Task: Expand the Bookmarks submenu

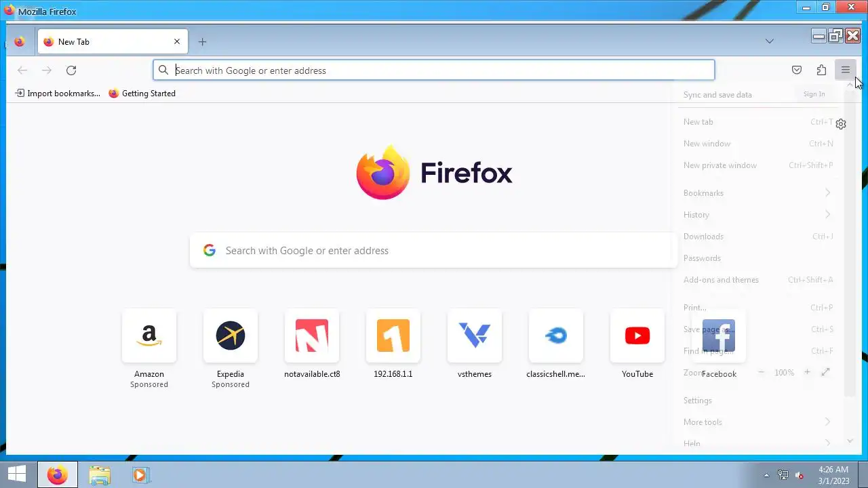Action: tap(758, 193)
